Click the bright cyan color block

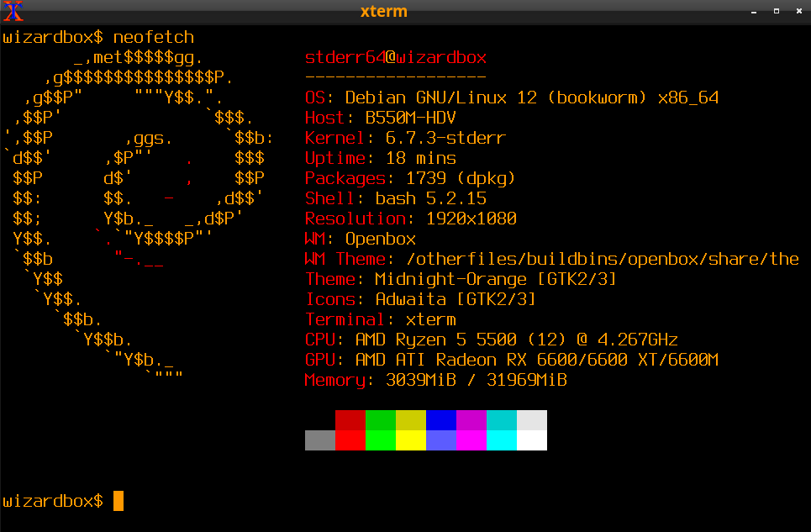click(501, 440)
